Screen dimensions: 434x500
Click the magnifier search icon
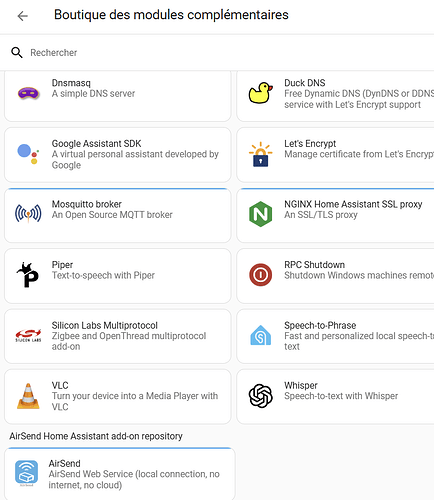(x=17, y=53)
